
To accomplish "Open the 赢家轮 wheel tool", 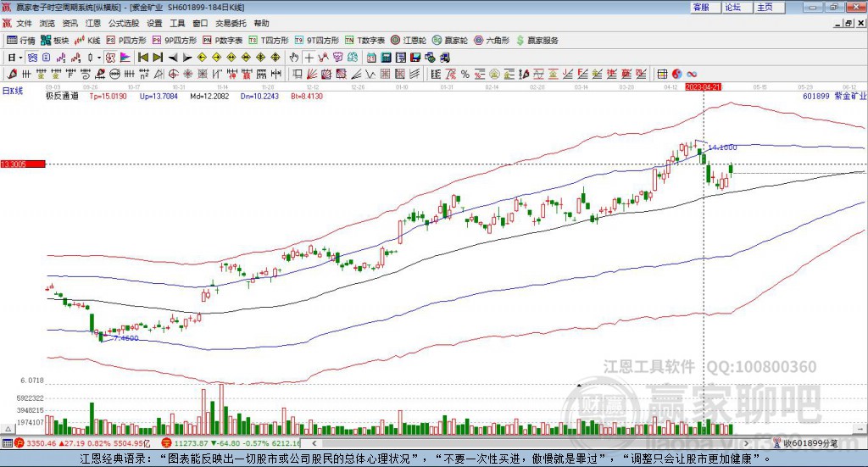I will [x=449, y=41].
